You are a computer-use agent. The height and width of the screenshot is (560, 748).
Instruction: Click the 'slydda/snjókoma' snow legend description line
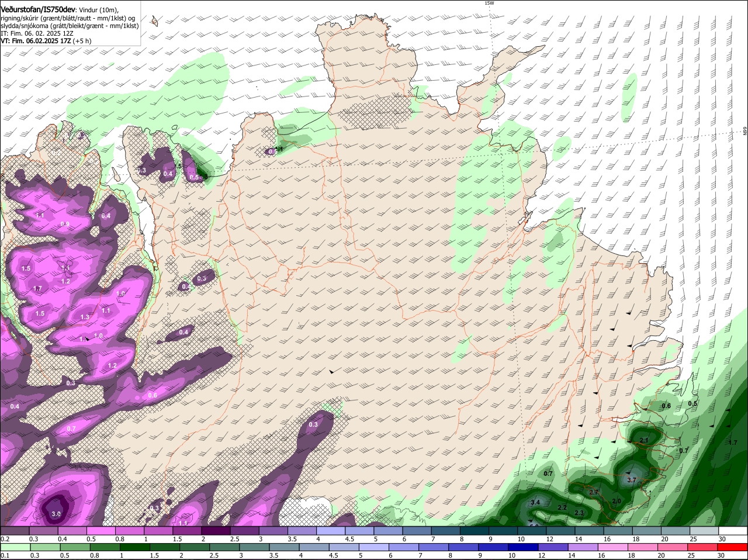tap(70, 26)
